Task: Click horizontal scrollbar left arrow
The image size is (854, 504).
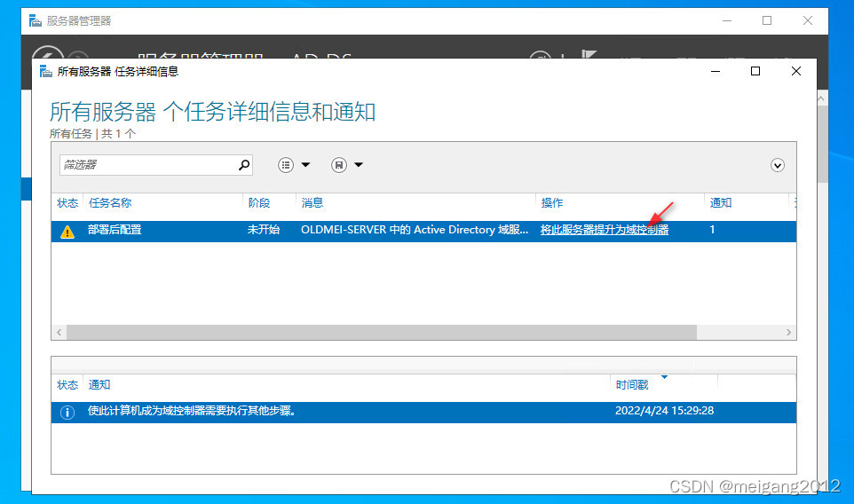Action: point(59,332)
